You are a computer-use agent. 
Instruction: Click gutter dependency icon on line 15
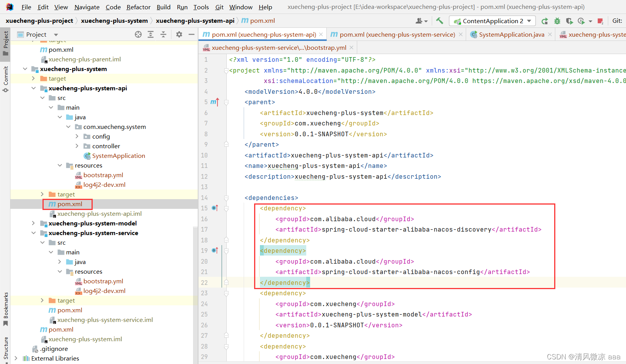click(215, 208)
